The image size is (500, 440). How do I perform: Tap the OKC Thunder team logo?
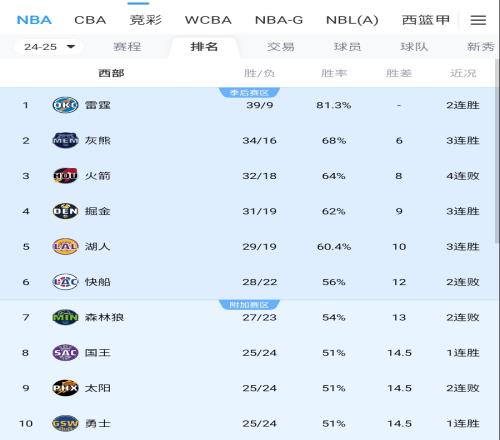click(x=65, y=105)
